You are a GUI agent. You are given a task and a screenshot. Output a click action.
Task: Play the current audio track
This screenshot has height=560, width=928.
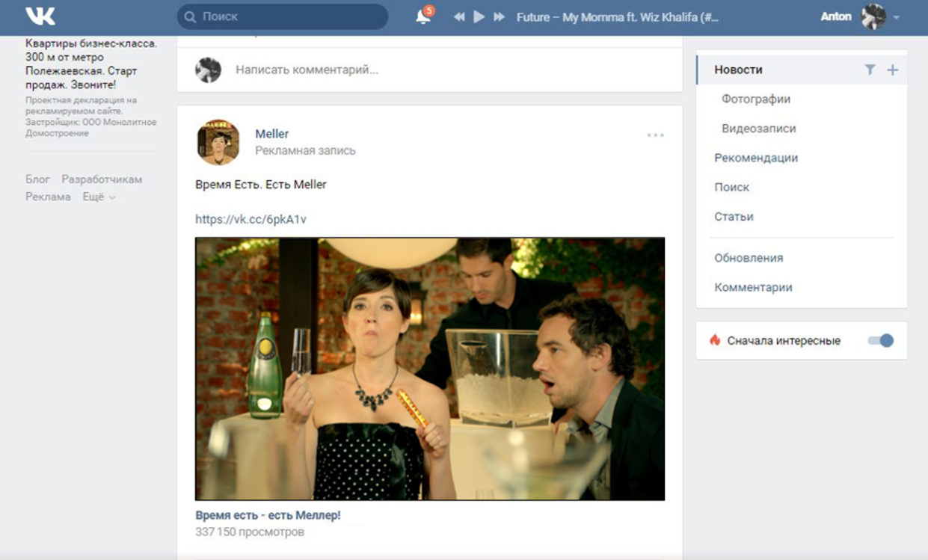point(479,16)
